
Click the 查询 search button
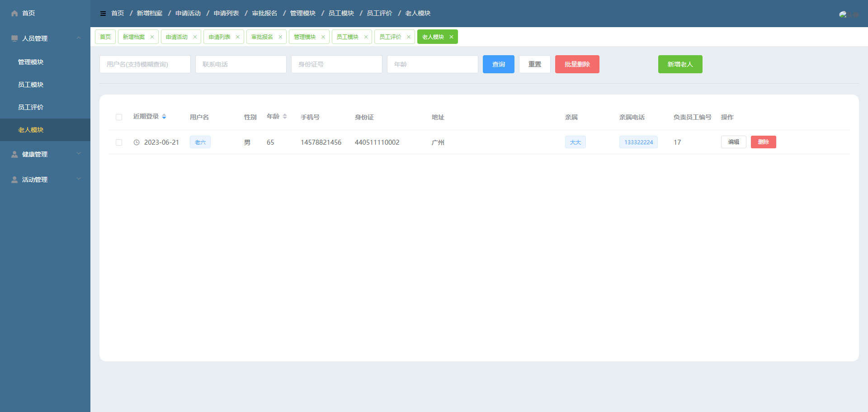[x=499, y=64]
